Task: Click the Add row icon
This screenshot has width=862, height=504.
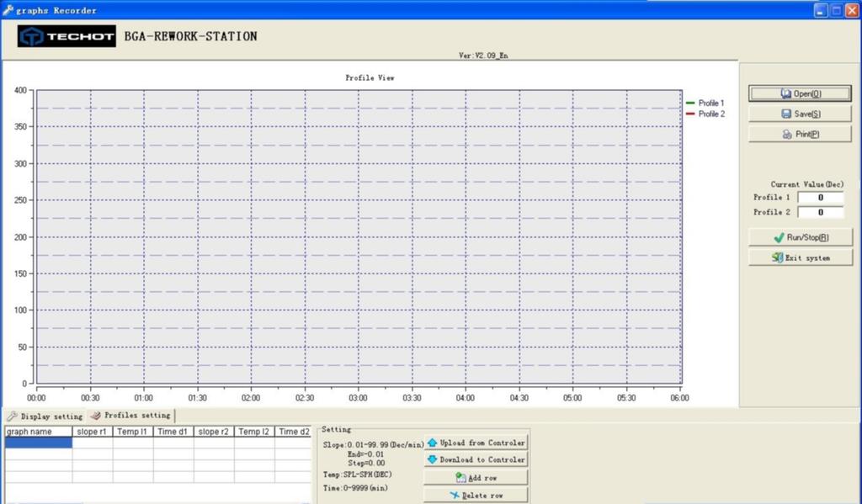Action: click(x=460, y=478)
